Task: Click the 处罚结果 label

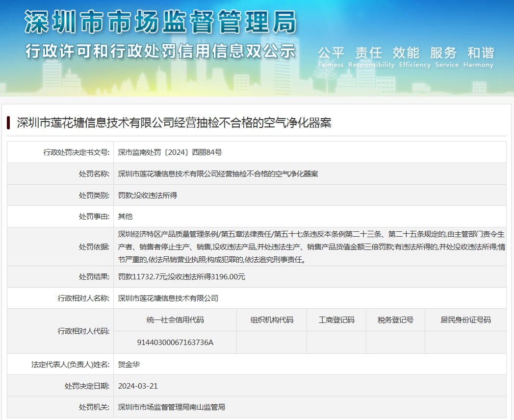Action: tap(94, 277)
